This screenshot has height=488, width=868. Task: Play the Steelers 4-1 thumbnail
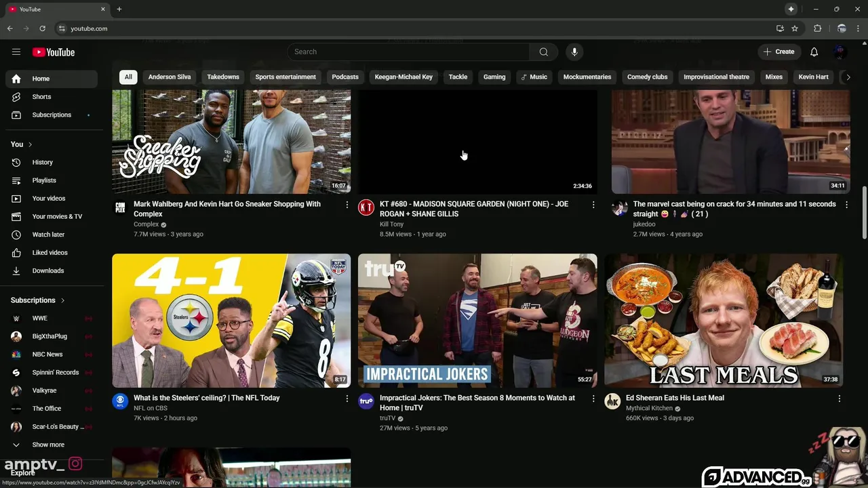click(231, 321)
